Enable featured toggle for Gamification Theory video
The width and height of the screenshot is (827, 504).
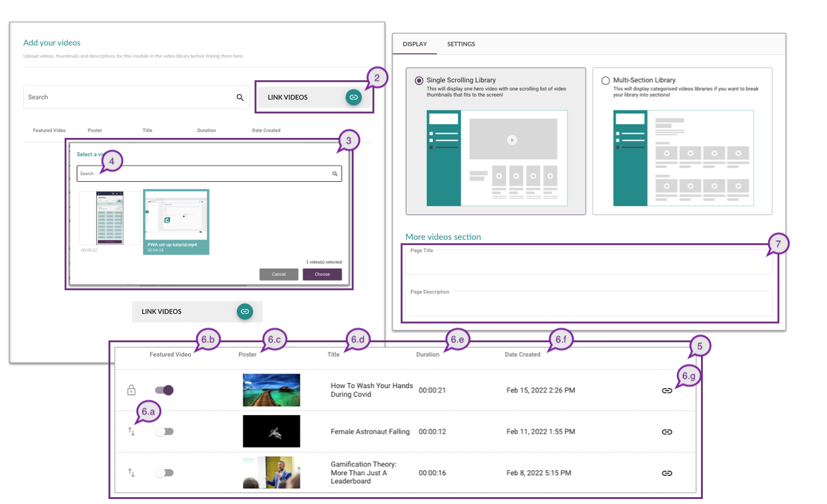click(164, 473)
